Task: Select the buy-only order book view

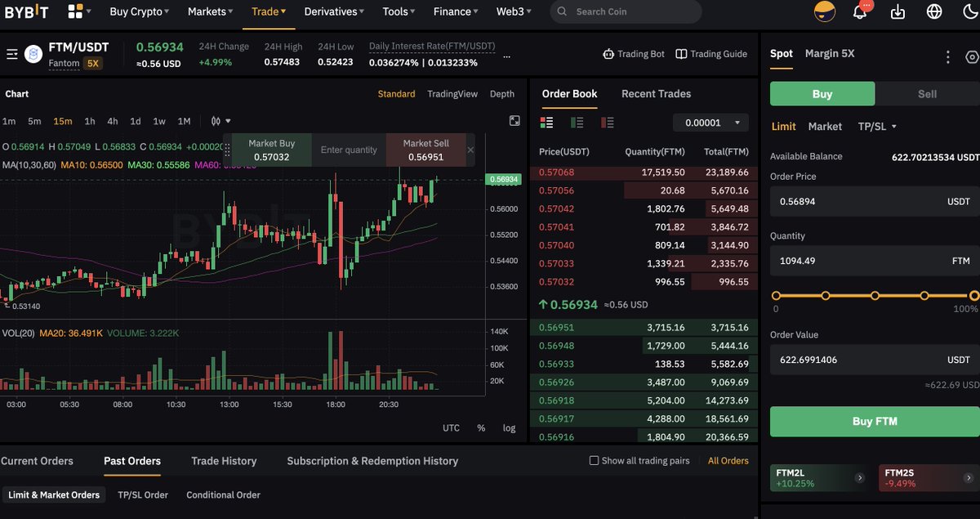Action: pyautogui.click(x=577, y=123)
